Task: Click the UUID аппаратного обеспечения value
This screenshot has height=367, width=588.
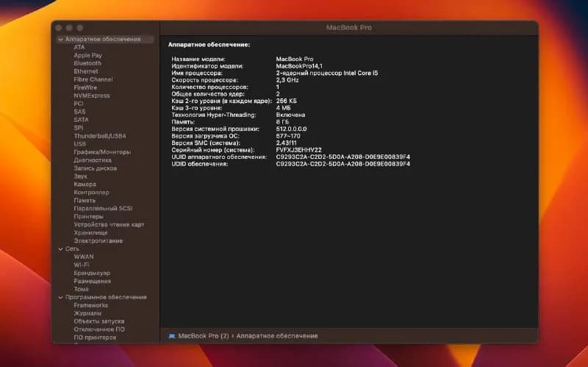Action: click(343, 157)
